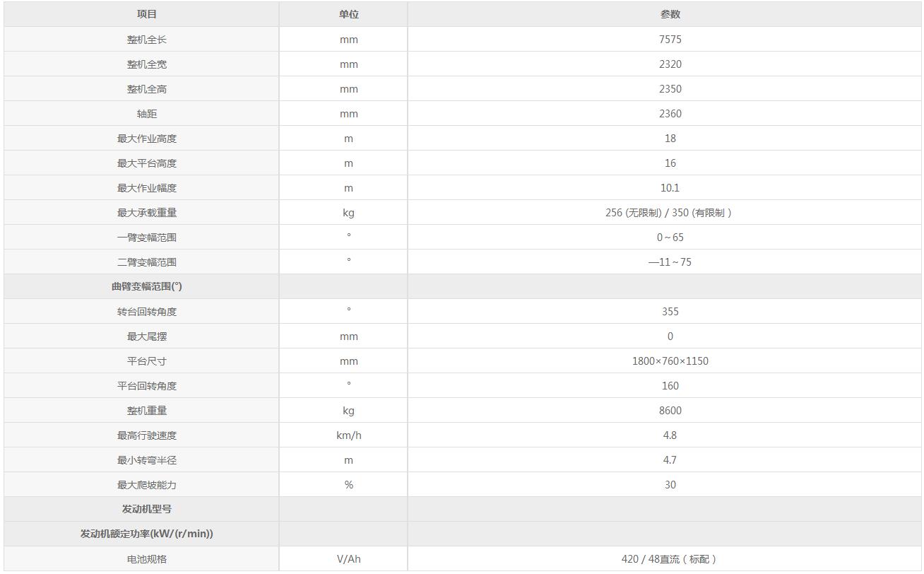This screenshot has height=574, width=924.
Task: Select the platform size 1800×760×1150 cell
Action: tap(670, 361)
